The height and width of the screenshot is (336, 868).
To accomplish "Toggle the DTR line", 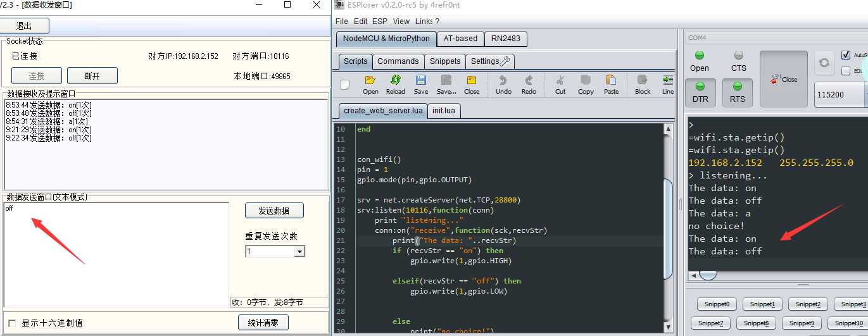I will pyautogui.click(x=700, y=92).
